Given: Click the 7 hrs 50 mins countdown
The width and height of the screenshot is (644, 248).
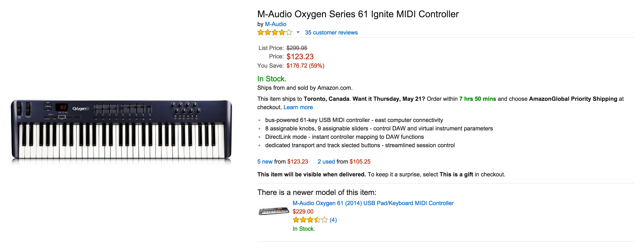Looking at the screenshot, I should coord(477,99).
